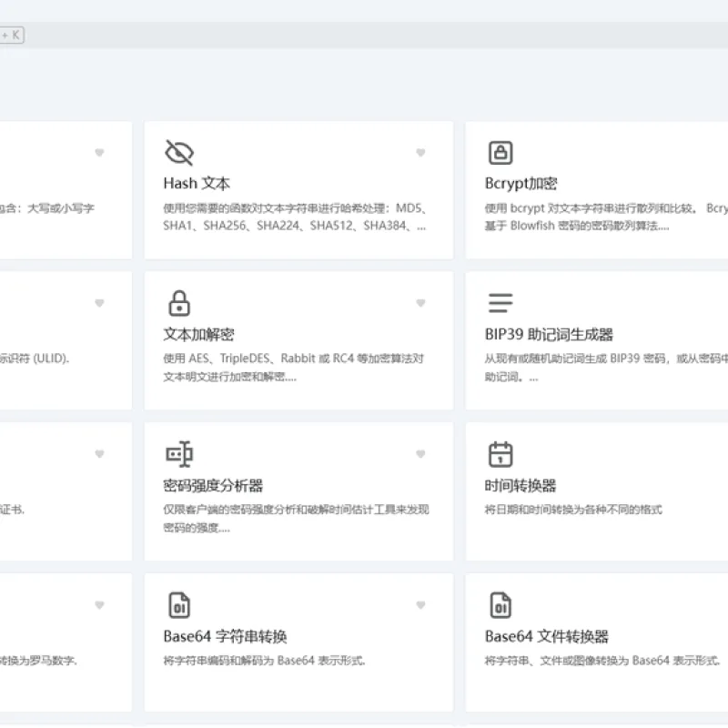Screen dimensions: 728x728
Task: Click the description mentioning AES, TripleDES, Rabbit
Action: (293, 368)
